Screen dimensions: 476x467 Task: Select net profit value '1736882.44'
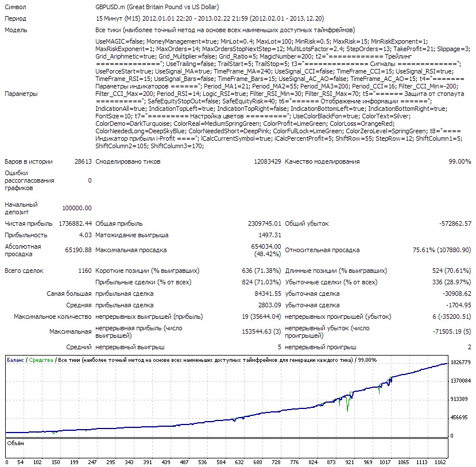(x=75, y=223)
